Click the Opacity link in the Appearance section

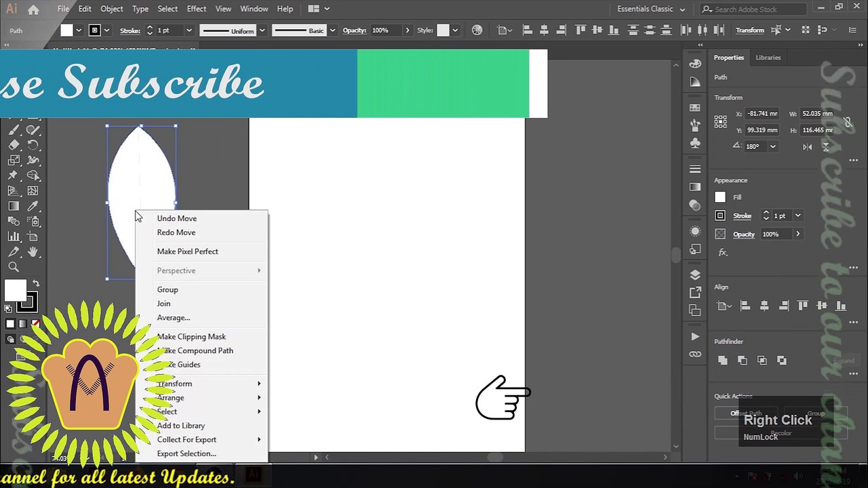coord(744,235)
